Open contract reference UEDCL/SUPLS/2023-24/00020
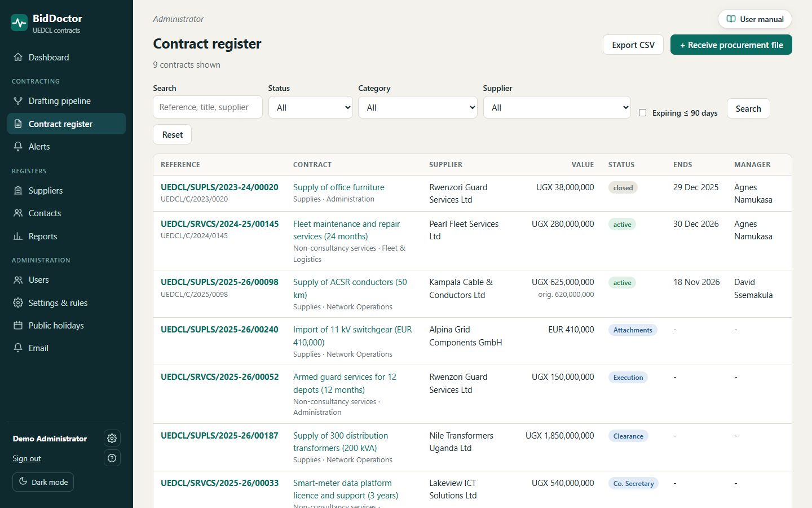The width and height of the screenshot is (812, 508). [x=219, y=187]
